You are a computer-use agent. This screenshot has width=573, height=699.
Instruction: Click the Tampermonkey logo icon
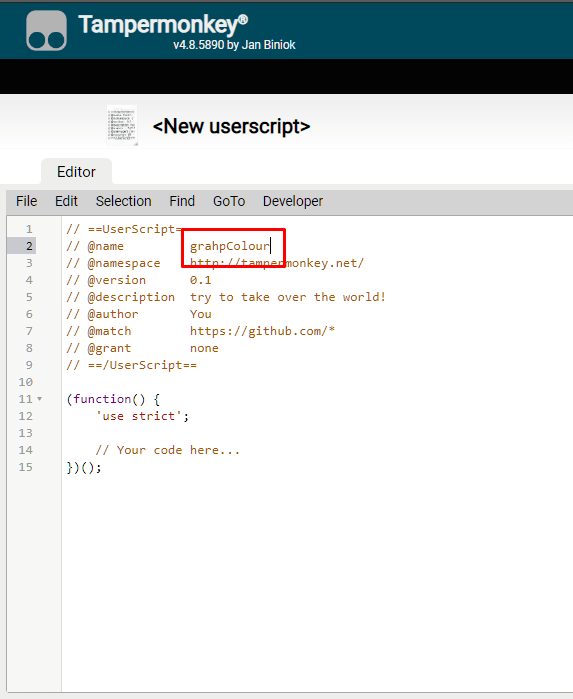pos(46,30)
